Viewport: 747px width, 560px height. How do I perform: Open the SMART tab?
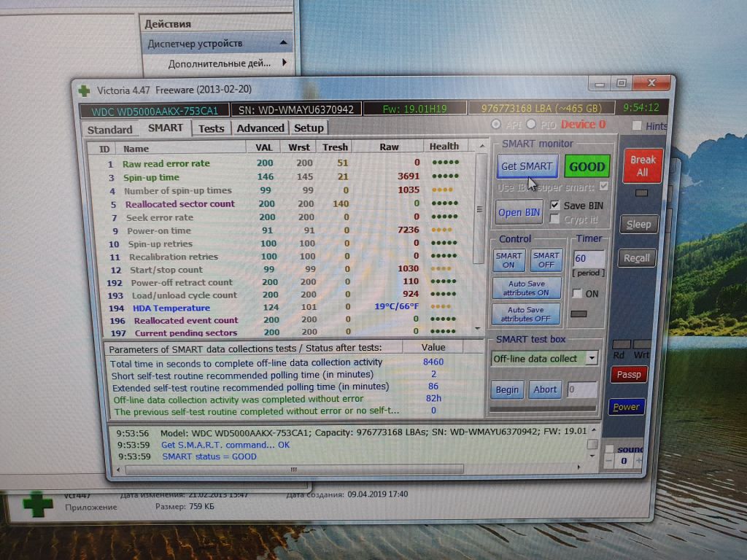click(166, 128)
